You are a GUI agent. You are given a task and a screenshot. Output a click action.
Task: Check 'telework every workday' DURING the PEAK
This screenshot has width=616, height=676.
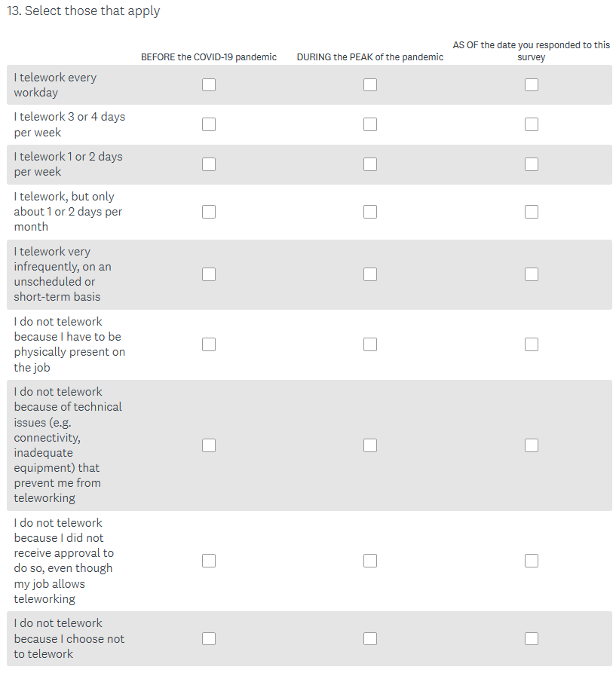pos(370,85)
